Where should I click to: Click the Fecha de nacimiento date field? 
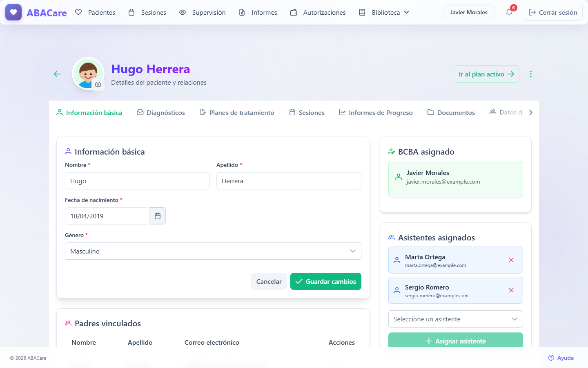[x=107, y=216]
